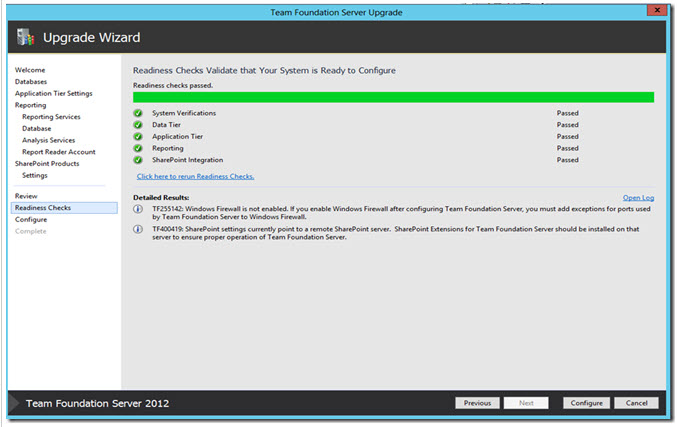Click the green readiness progress bar
The height and width of the screenshot is (427, 677).
coord(393,97)
